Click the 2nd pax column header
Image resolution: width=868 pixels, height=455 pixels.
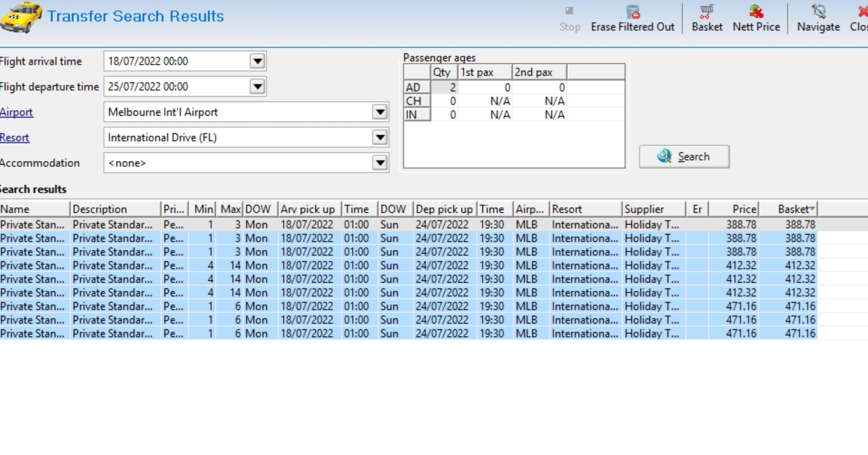540,72
